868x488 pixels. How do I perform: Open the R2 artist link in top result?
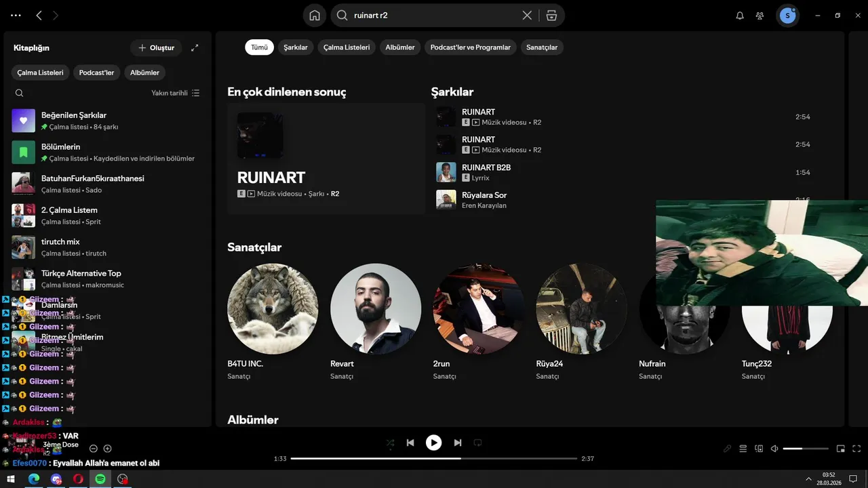point(335,194)
